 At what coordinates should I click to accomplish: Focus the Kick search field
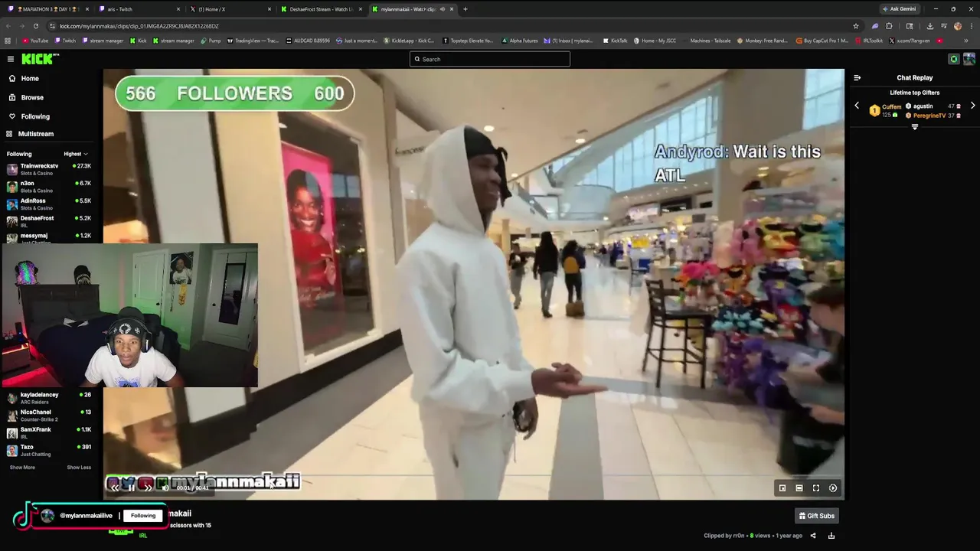tap(490, 59)
